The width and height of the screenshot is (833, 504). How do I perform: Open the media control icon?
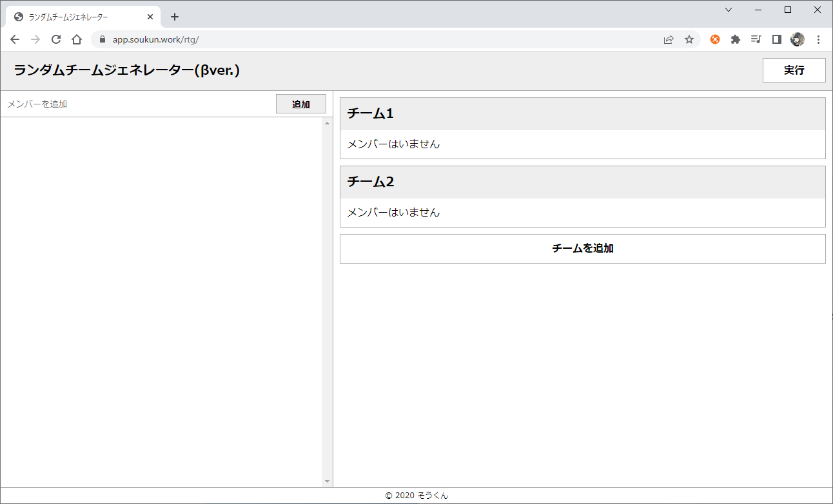756,39
